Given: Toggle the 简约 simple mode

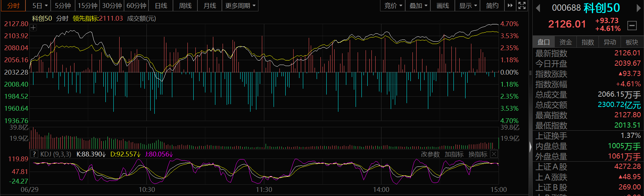Looking at the screenshot, I should coord(492,6).
